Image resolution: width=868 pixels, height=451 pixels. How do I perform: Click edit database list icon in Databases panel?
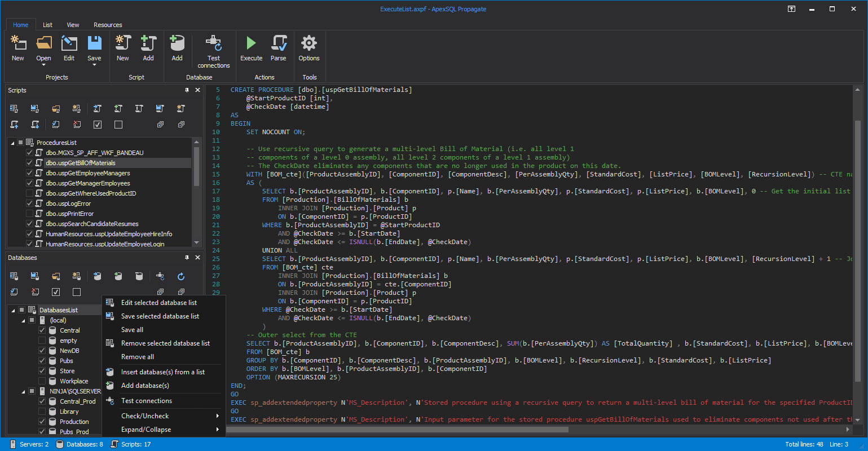(x=14, y=276)
